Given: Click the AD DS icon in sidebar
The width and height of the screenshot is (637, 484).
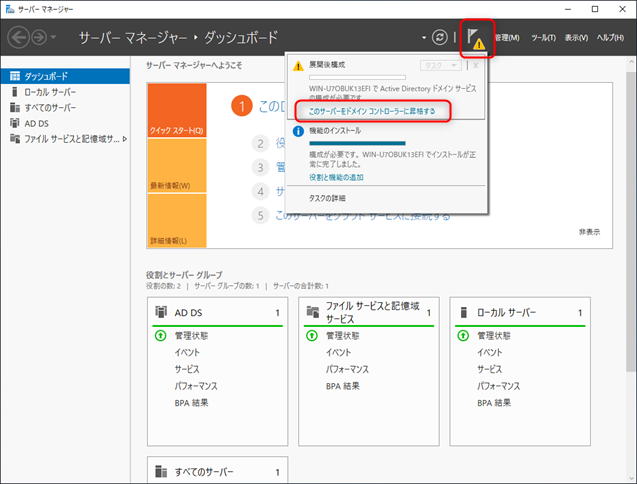Looking at the screenshot, I should click(15, 123).
